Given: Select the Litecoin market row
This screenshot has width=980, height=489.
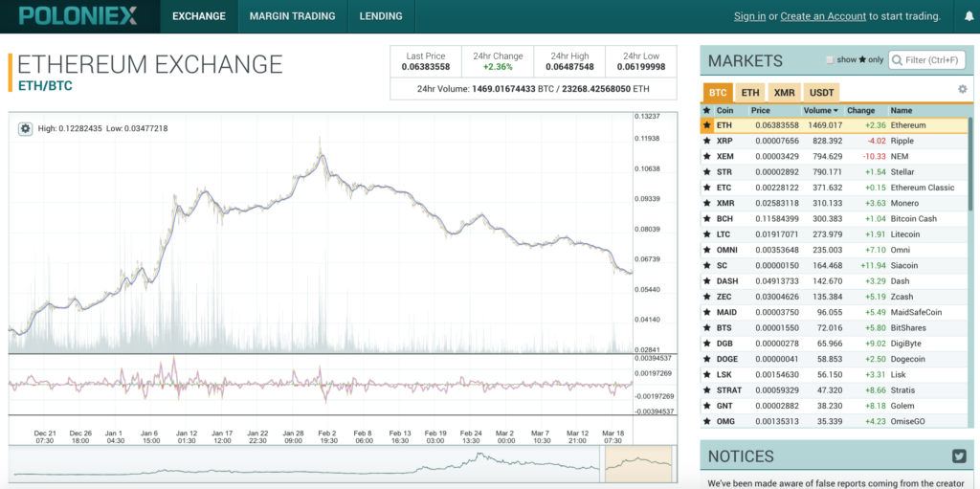Looking at the screenshot, I should pyautogui.click(x=834, y=234).
